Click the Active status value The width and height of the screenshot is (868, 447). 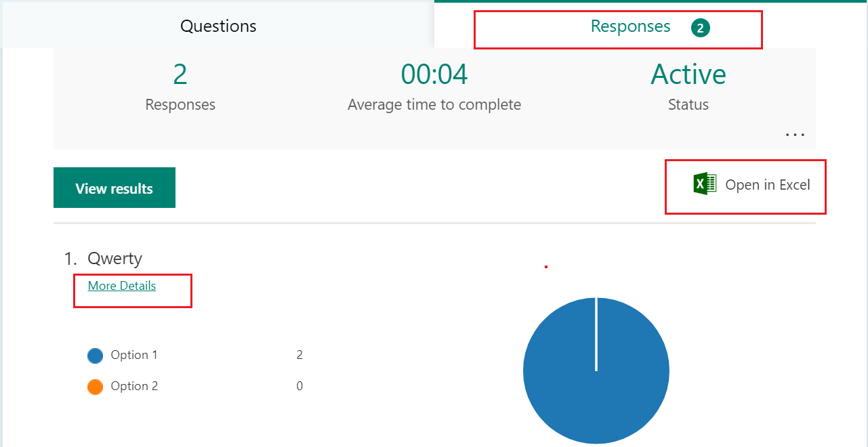tap(688, 74)
